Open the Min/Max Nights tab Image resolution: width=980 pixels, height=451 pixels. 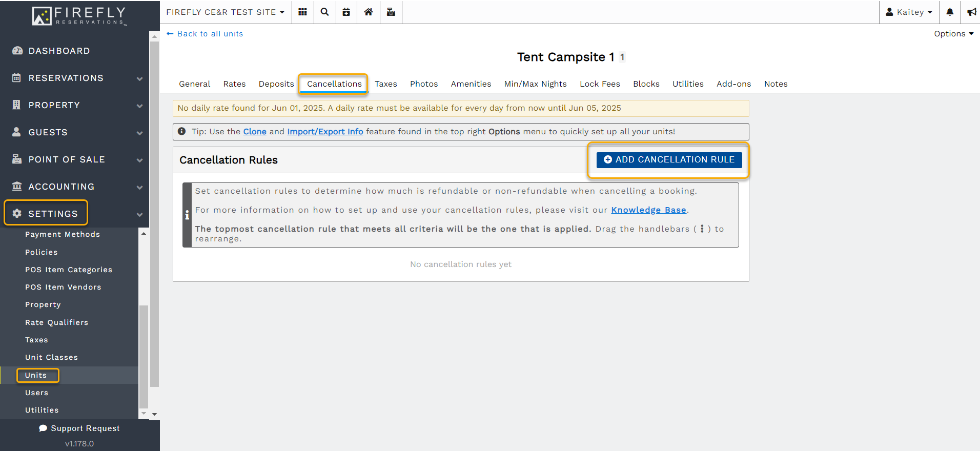point(535,84)
